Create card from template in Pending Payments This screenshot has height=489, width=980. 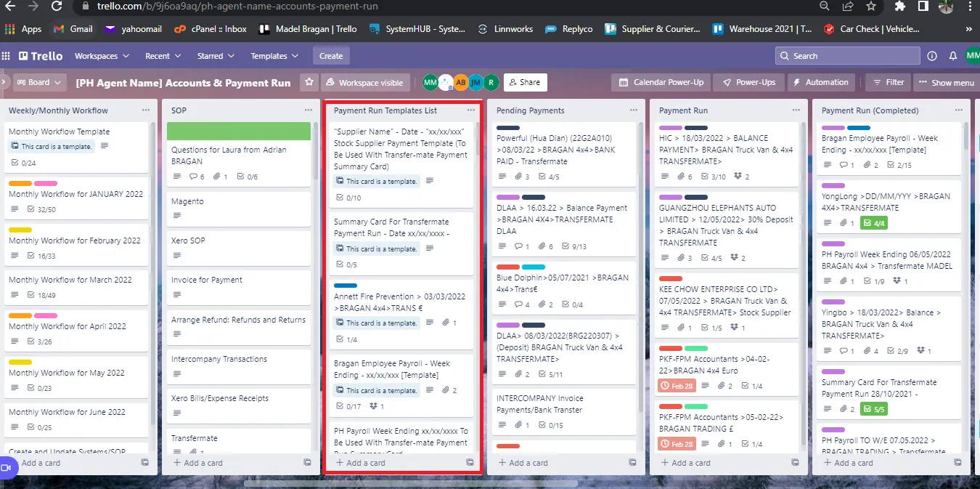tap(632, 463)
